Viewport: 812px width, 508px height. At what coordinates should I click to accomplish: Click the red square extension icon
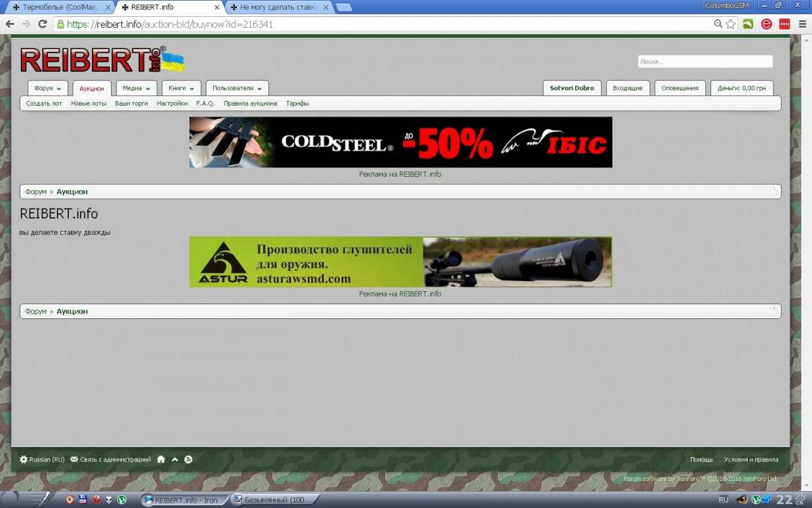784,24
